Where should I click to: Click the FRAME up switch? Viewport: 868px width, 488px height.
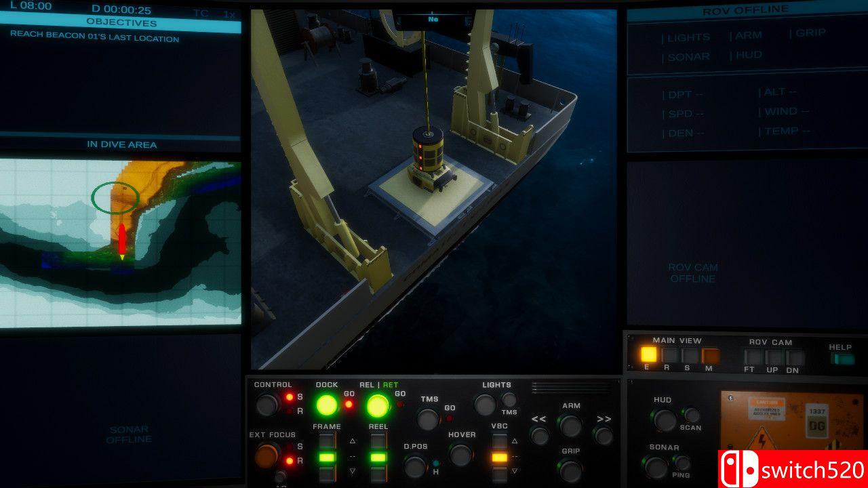click(x=327, y=441)
